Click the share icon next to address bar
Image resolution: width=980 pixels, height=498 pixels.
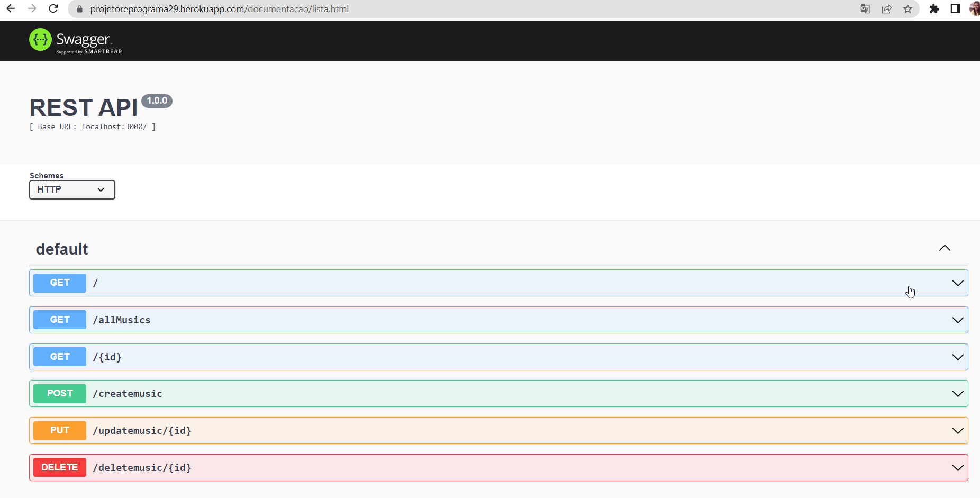(x=886, y=9)
